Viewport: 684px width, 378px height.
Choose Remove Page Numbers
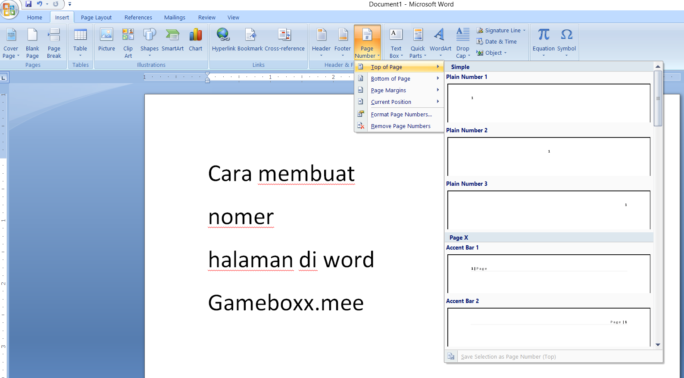(399, 126)
